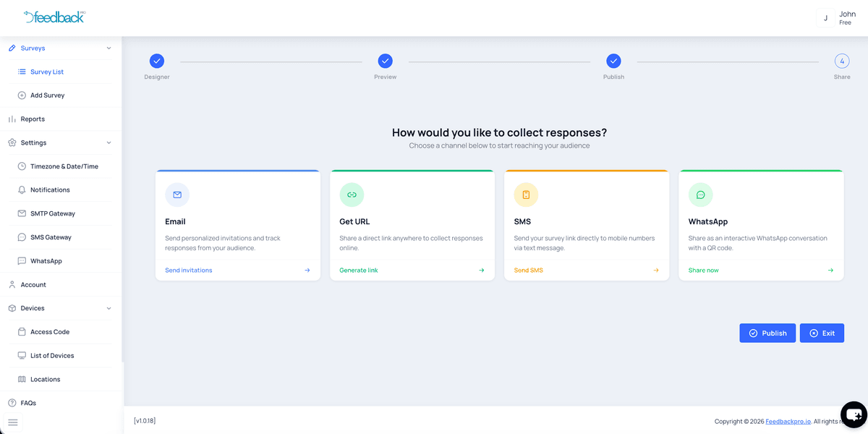
Task: Click the WhatsApp chat bubble icon
Action: (700, 195)
